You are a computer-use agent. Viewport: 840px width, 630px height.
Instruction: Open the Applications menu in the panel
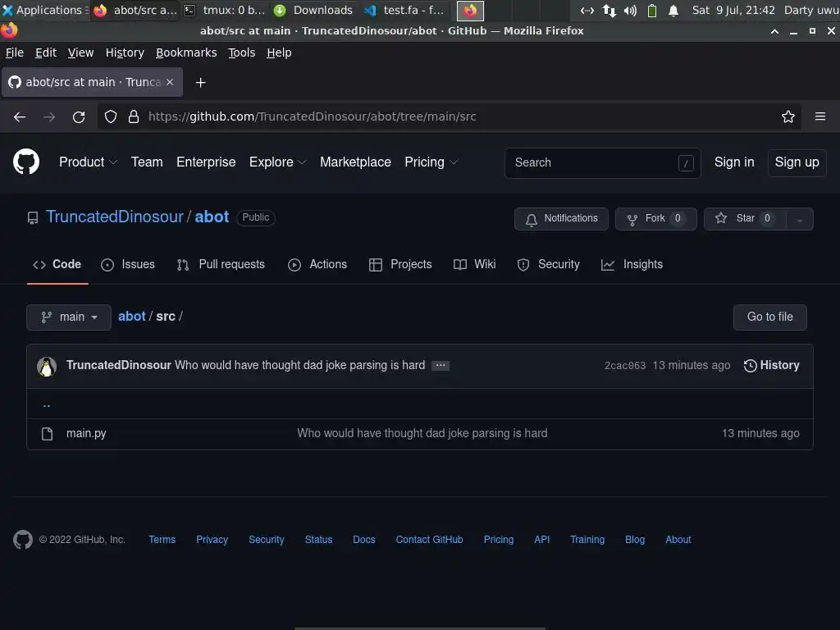[44, 10]
